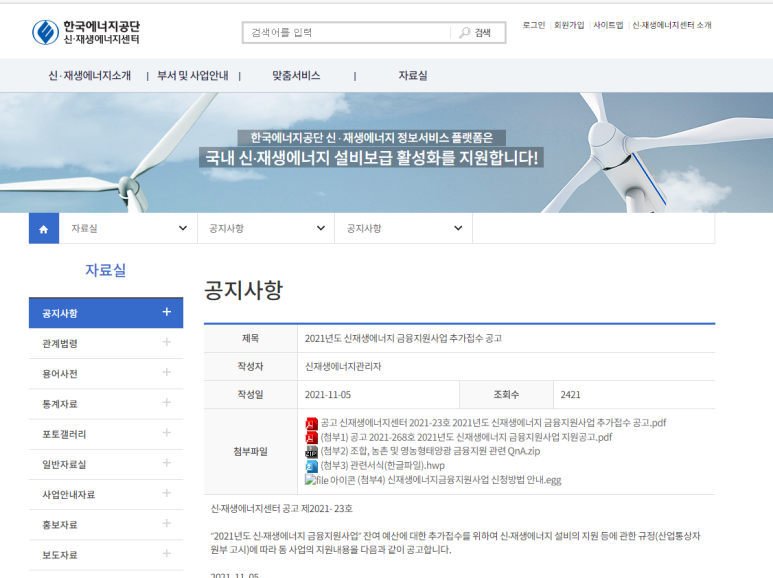
Task: Go to home via house icon
Action: coord(44,228)
